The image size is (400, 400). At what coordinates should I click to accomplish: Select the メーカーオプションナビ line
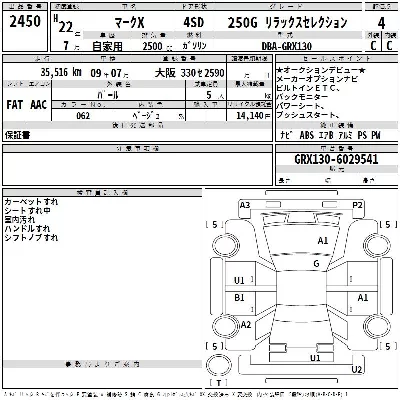(x=317, y=79)
